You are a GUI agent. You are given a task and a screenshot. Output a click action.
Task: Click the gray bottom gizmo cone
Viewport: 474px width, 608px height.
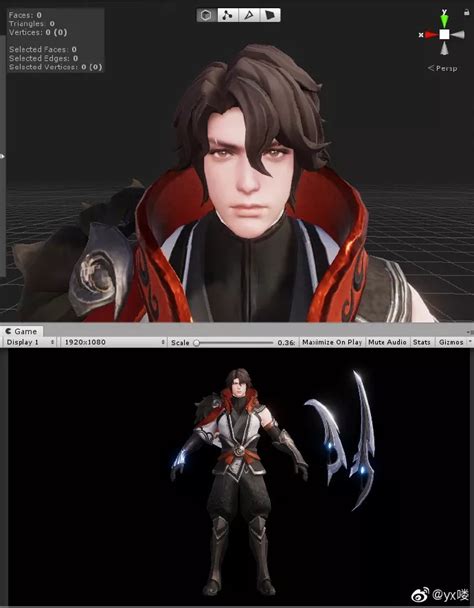click(445, 48)
